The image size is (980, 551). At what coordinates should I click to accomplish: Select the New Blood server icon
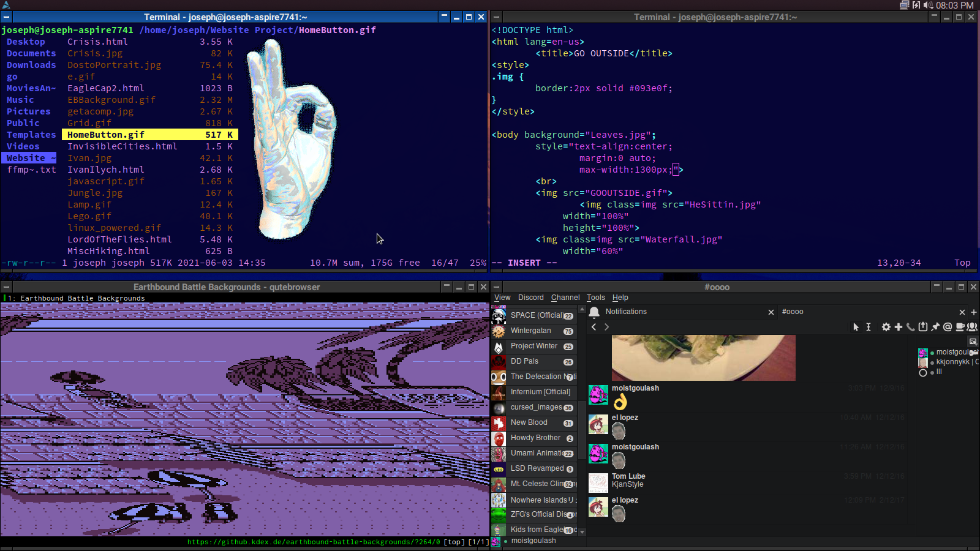[499, 423]
